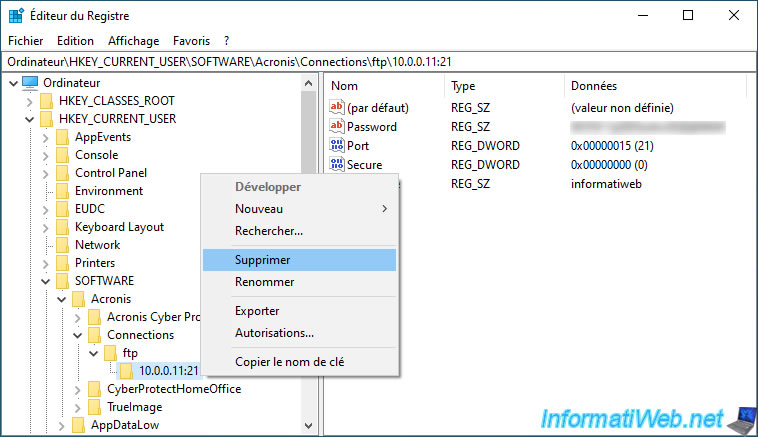Click the 0x00000015 (21) data value
Screen dimensions: 758x437
[x=612, y=146]
